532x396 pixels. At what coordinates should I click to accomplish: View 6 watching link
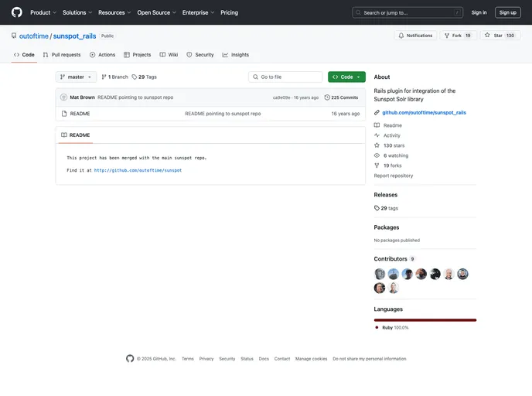[391, 155]
